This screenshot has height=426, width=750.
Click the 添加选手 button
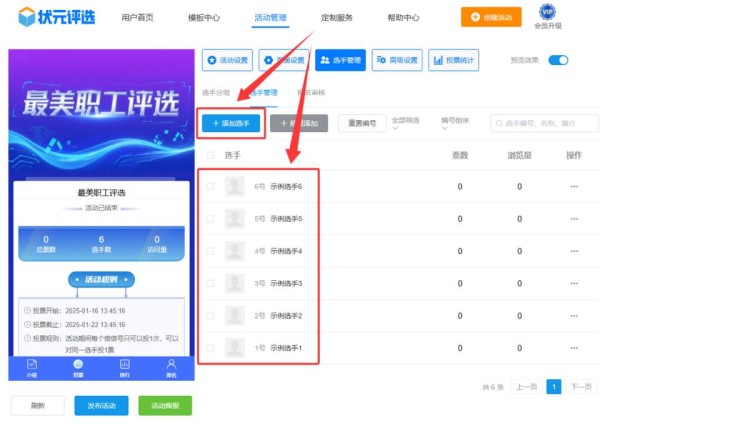[x=231, y=123]
